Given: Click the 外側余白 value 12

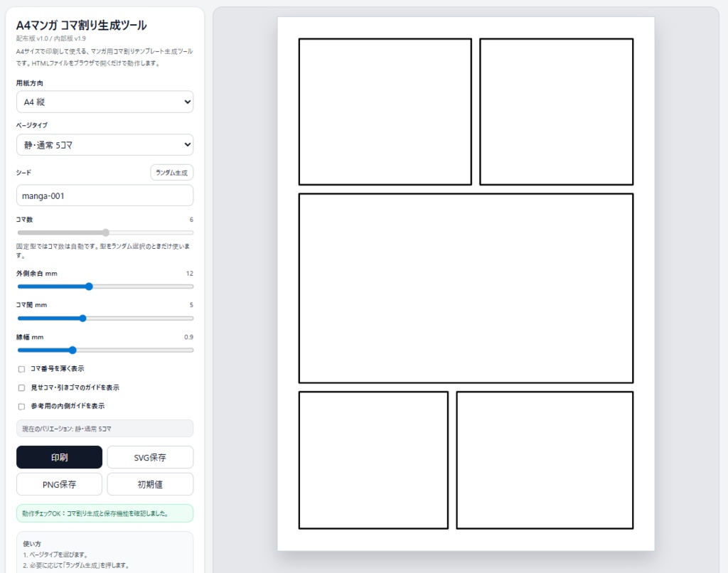Looking at the screenshot, I should [189, 274].
